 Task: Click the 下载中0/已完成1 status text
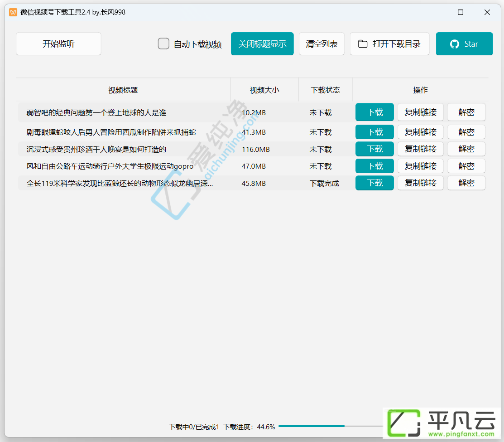(194, 427)
